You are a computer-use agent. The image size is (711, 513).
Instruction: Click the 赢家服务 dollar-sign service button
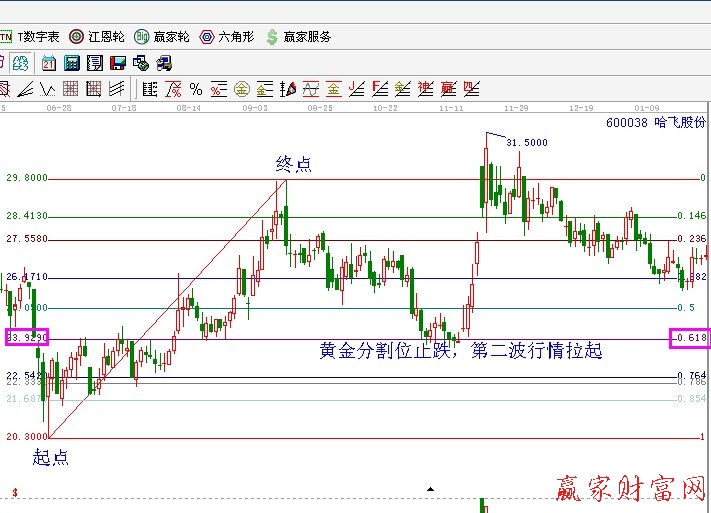[x=298, y=37]
